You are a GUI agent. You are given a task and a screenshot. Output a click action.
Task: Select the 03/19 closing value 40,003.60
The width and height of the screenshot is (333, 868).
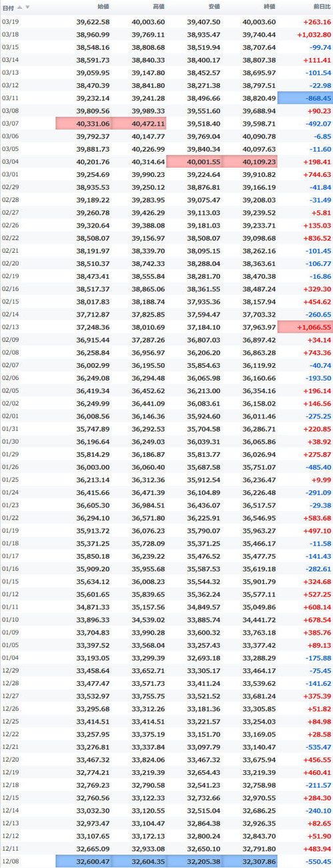click(x=259, y=22)
